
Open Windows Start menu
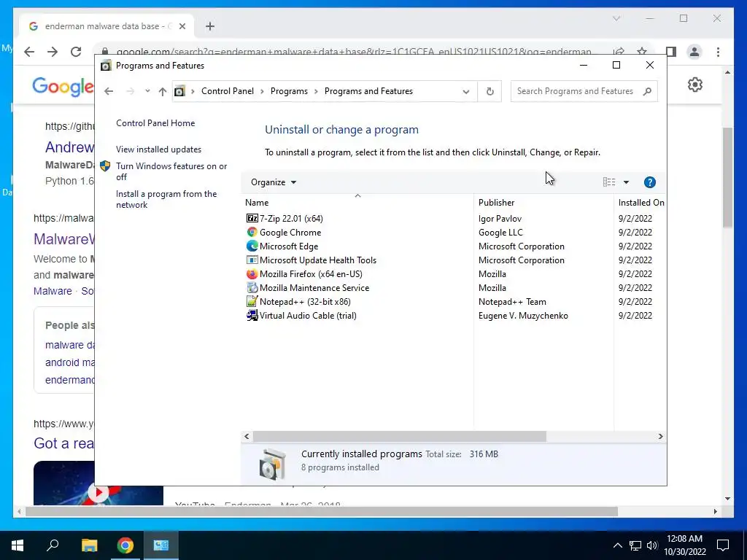click(x=18, y=545)
